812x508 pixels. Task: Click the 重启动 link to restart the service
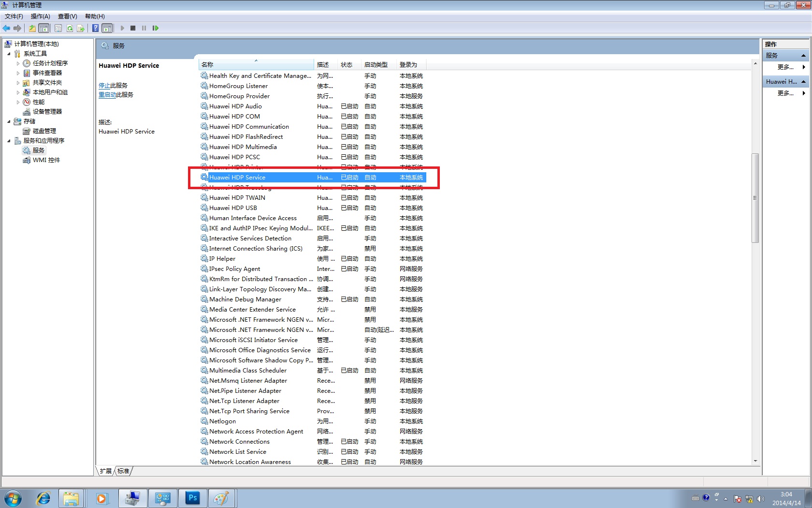tap(107, 94)
